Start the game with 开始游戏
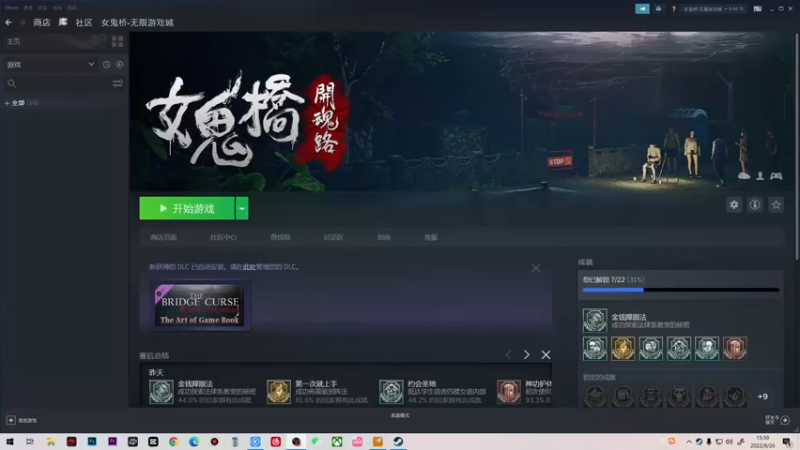 187,208
